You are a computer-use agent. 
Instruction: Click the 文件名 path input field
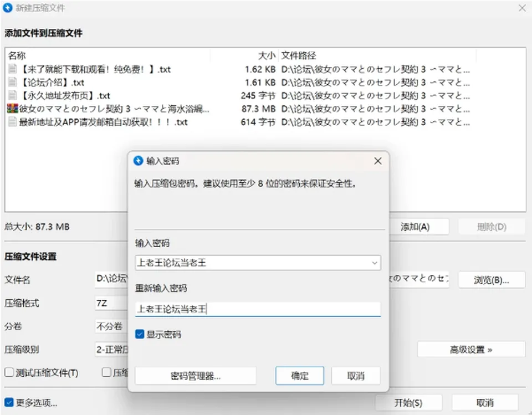tap(272, 279)
